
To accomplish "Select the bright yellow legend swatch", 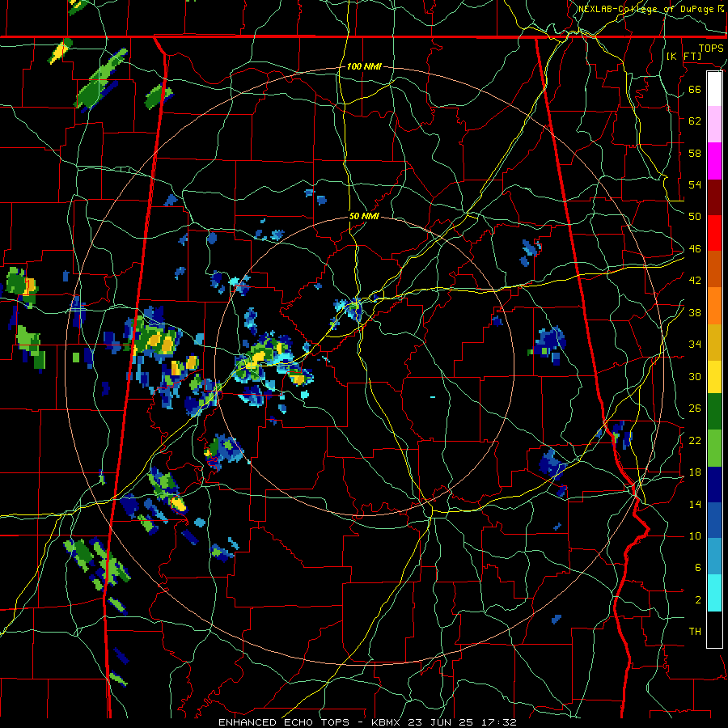I will point(714,377).
